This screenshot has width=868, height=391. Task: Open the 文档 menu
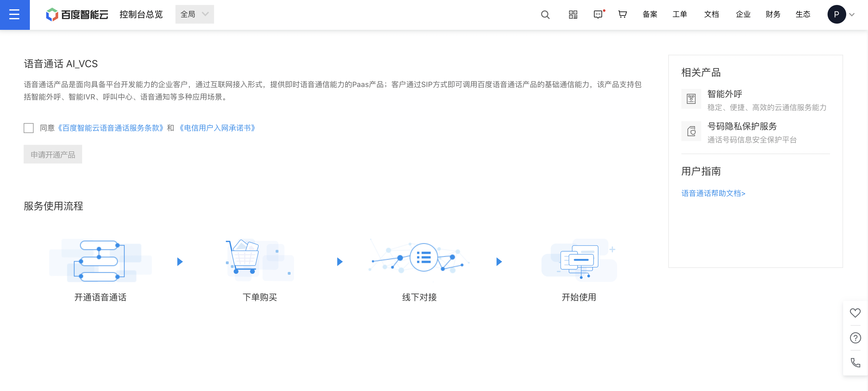[x=711, y=15]
